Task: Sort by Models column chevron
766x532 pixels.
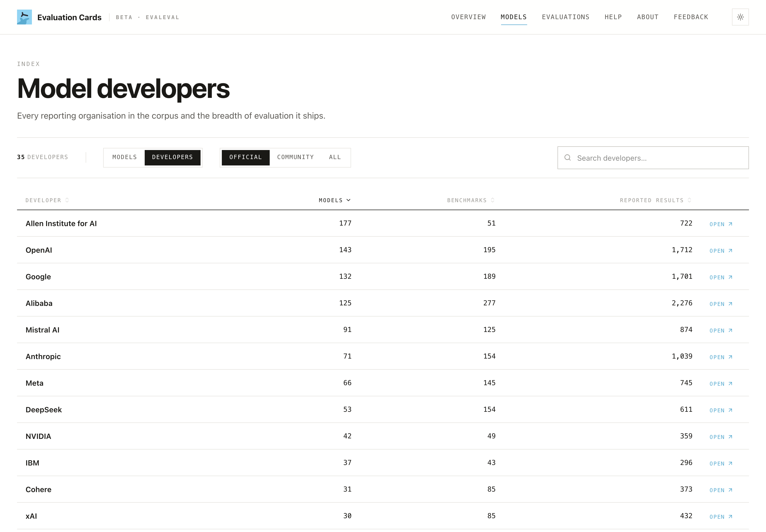Action: pos(349,200)
